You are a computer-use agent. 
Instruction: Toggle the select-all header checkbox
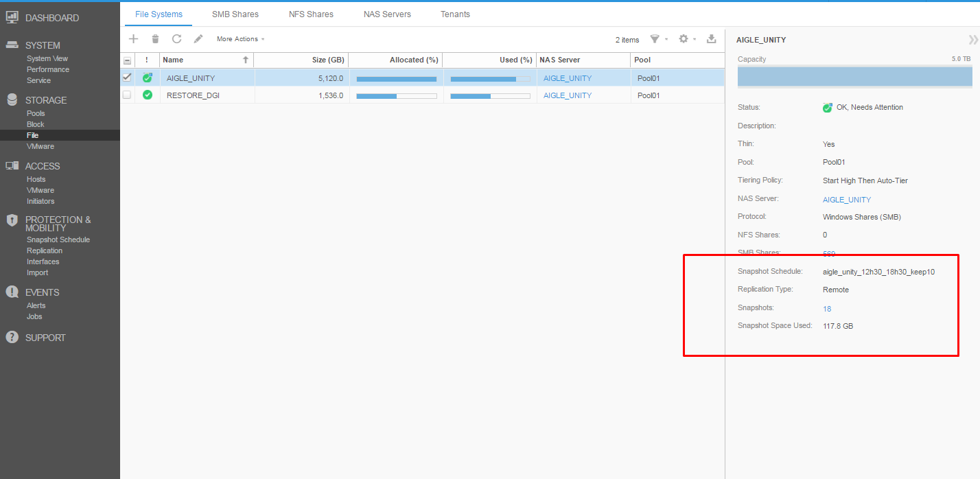point(127,60)
